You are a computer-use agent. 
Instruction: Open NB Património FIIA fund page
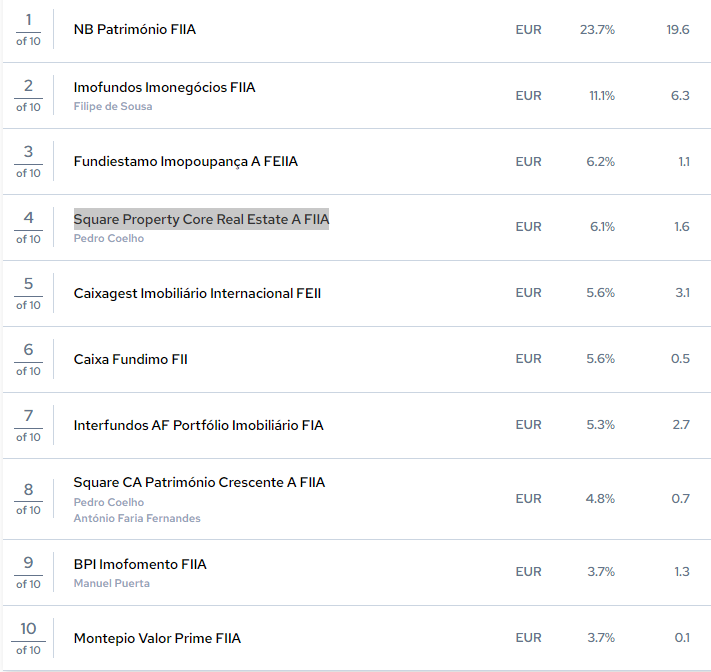pos(135,30)
